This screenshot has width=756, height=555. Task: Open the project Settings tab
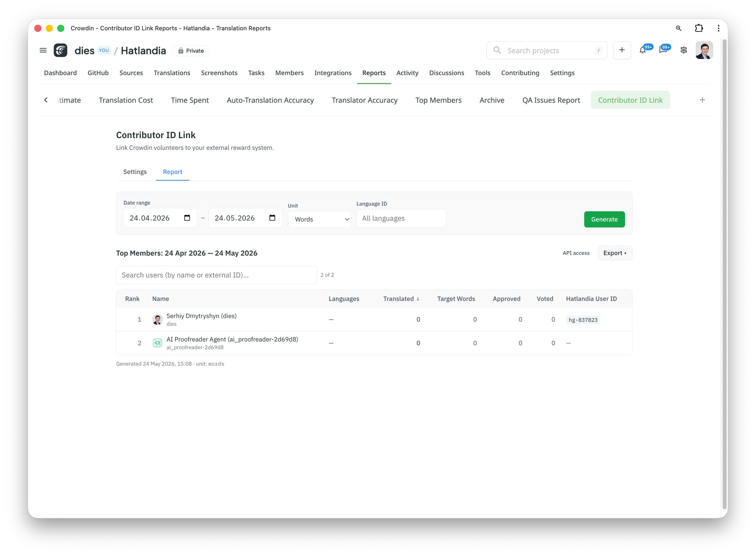click(x=562, y=73)
